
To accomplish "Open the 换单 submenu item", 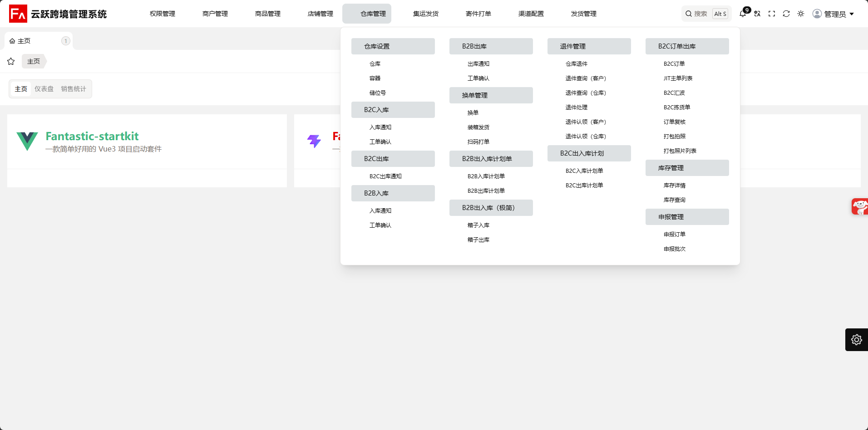I will point(473,113).
